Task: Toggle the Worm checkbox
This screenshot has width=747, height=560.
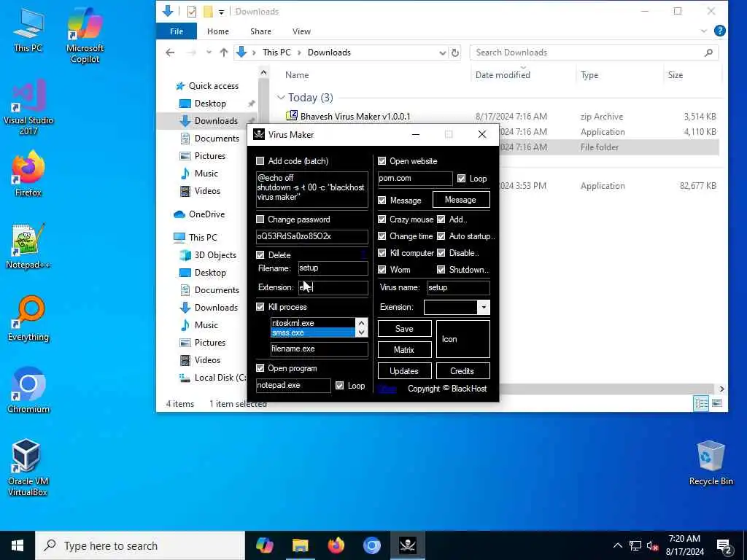Action: tap(382, 270)
